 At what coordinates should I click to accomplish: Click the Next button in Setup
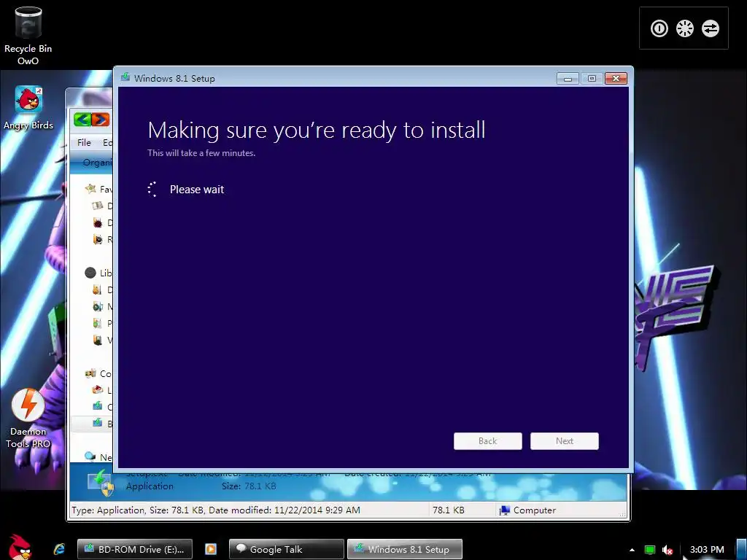(x=565, y=441)
